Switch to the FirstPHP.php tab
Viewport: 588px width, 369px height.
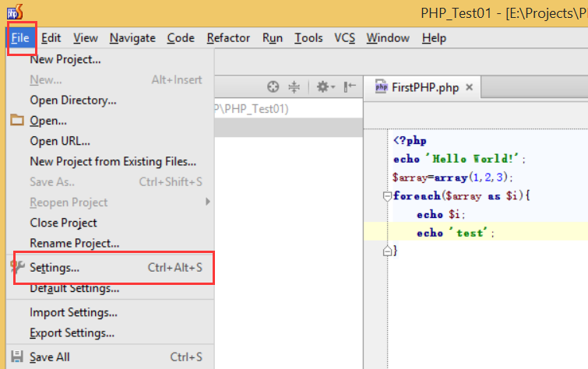coord(425,87)
